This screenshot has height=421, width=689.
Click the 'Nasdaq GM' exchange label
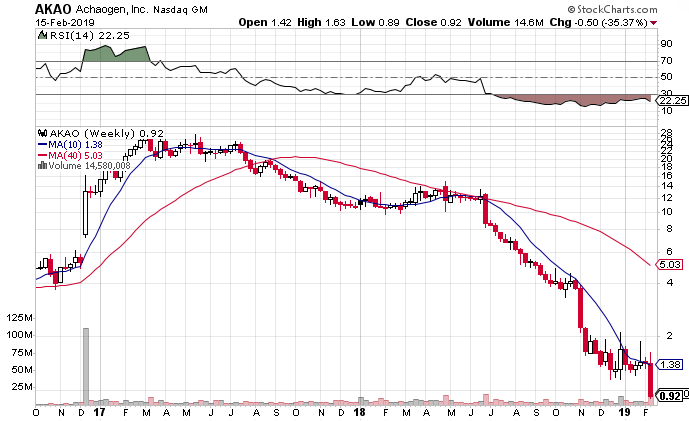[x=180, y=9]
